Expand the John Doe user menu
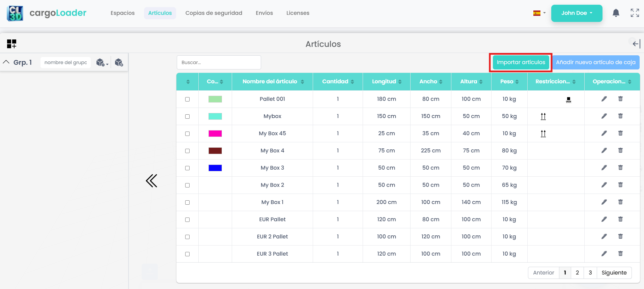The image size is (644, 289). [576, 13]
